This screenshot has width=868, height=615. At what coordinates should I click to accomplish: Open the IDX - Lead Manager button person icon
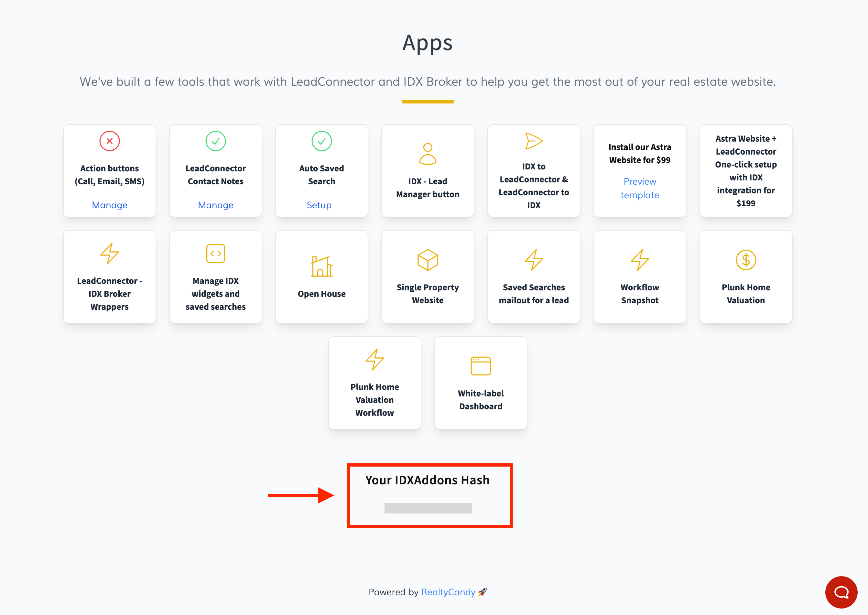coord(428,154)
